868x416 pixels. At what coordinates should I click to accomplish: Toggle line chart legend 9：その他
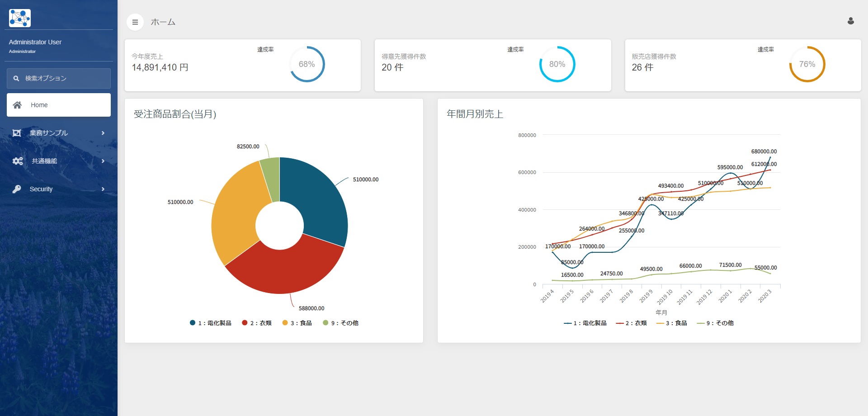pyautogui.click(x=715, y=323)
